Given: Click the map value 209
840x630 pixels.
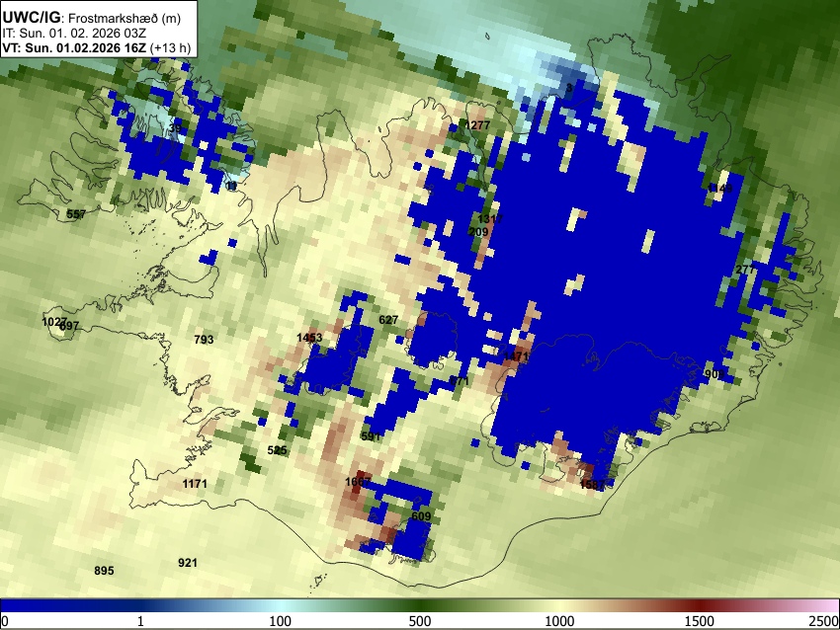Looking at the screenshot, I should coord(478,232).
